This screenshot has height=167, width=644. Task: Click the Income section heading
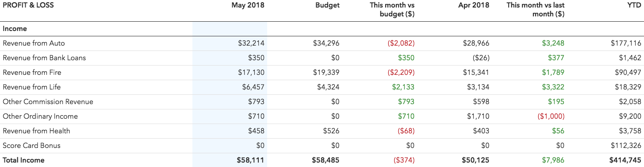(x=15, y=29)
